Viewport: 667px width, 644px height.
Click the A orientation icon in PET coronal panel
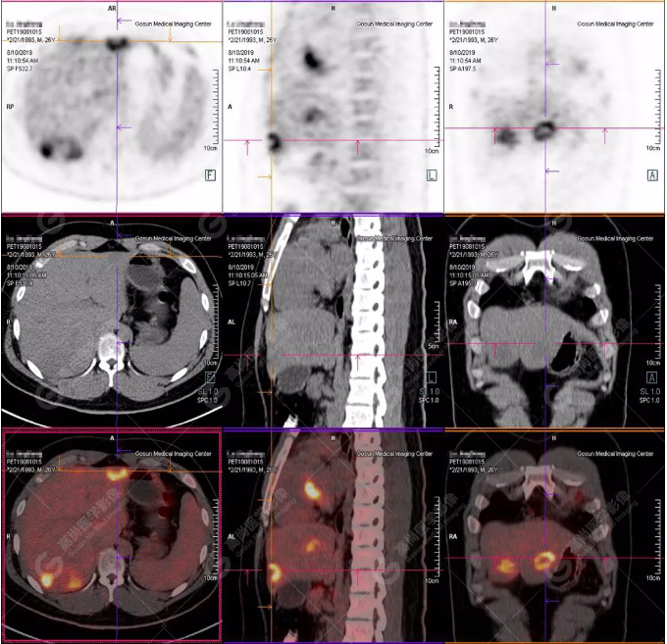pyautogui.click(x=652, y=175)
